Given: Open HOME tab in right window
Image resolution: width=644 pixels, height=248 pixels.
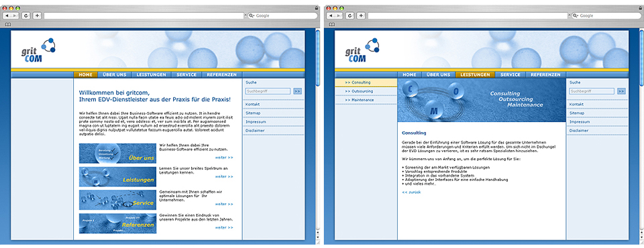Looking at the screenshot, I should (409, 74).
